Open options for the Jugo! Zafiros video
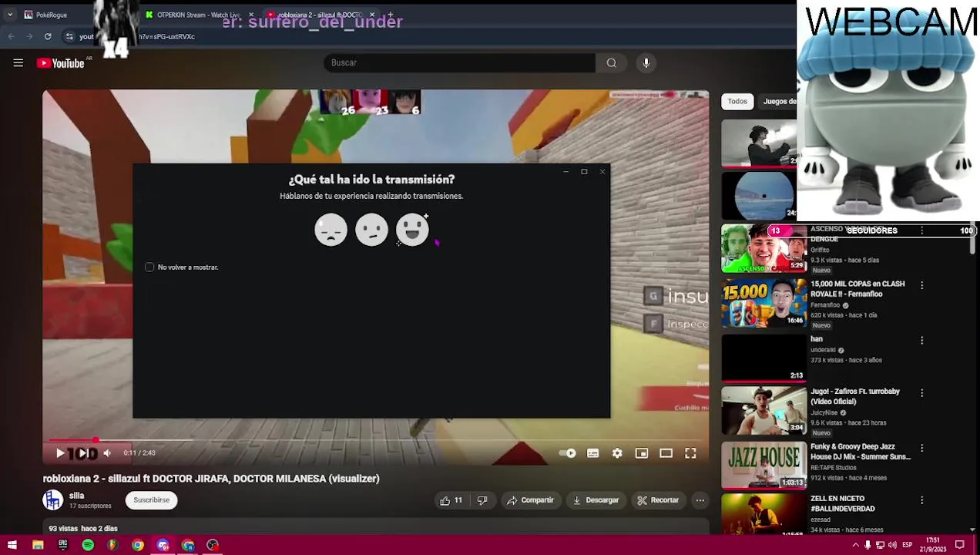The height and width of the screenshot is (555, 980). tap(921, 392)
